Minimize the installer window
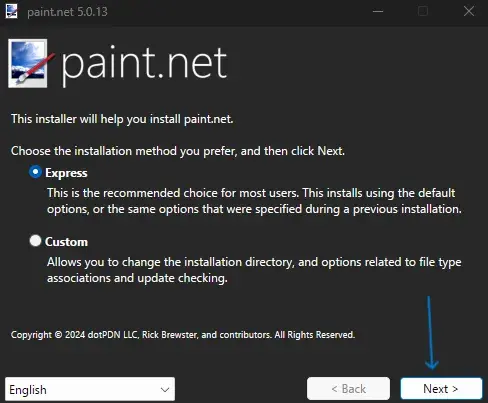This screenshot has height=403, width=488. [378, 12]
